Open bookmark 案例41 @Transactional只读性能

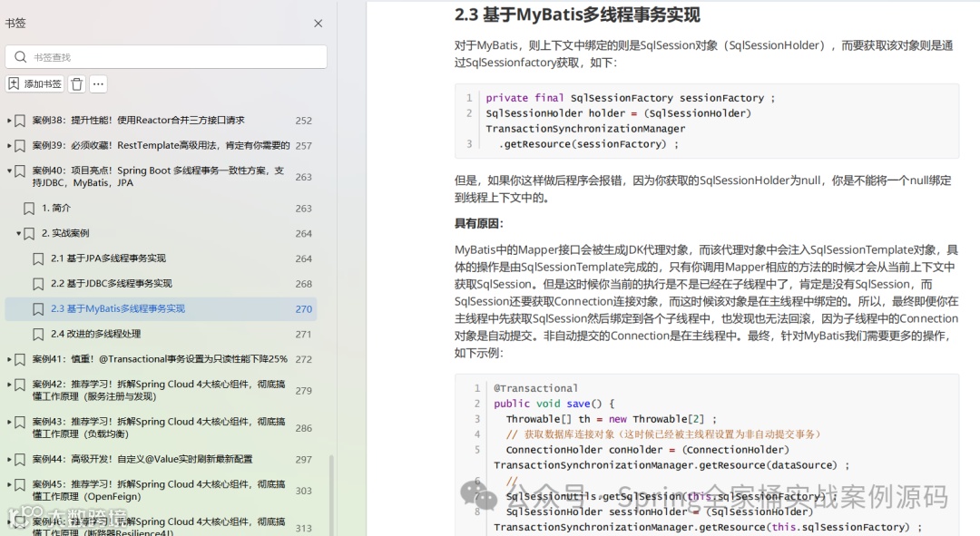click(160, 358)
